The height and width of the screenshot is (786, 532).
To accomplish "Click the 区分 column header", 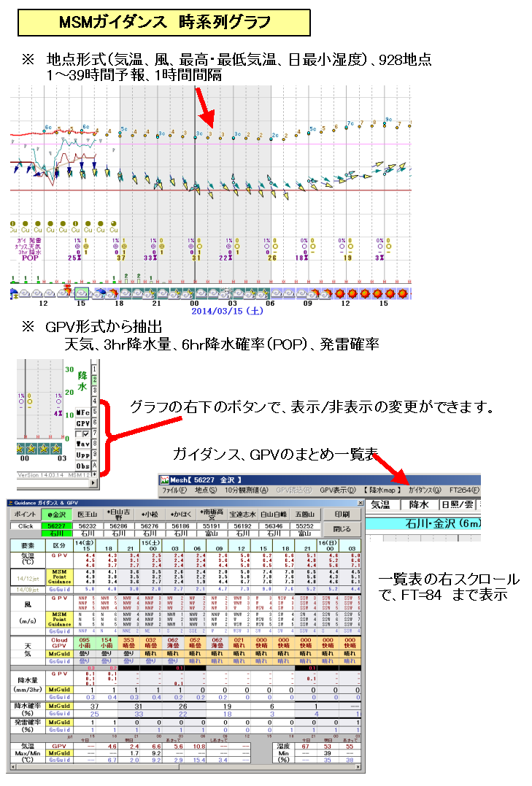I will [59, 545].
